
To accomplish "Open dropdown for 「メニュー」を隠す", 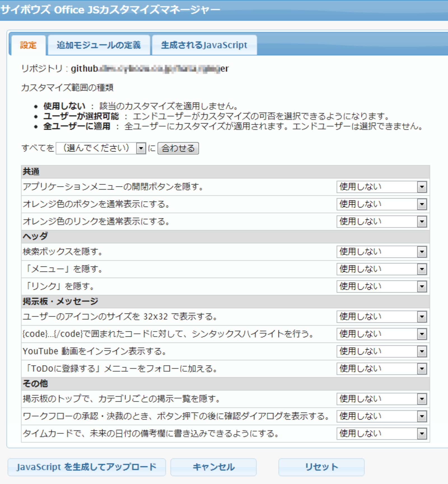I will tap(382, 269).
